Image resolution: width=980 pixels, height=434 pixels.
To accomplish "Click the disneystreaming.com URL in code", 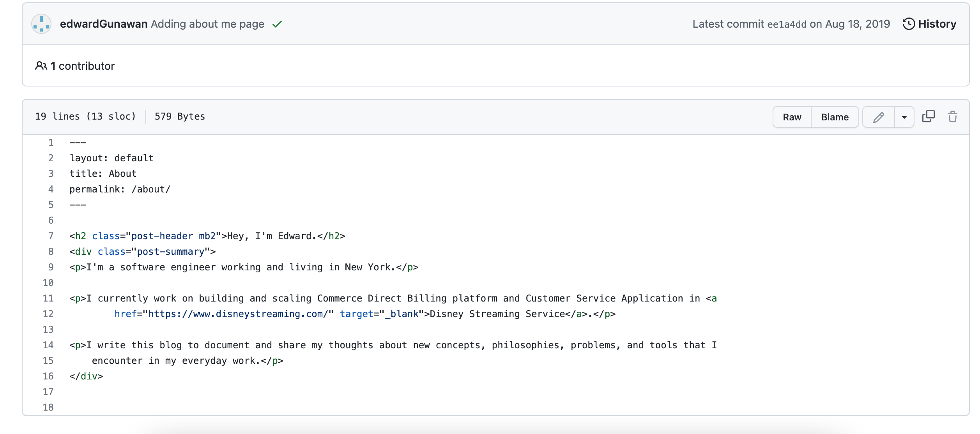I will 238,314.
